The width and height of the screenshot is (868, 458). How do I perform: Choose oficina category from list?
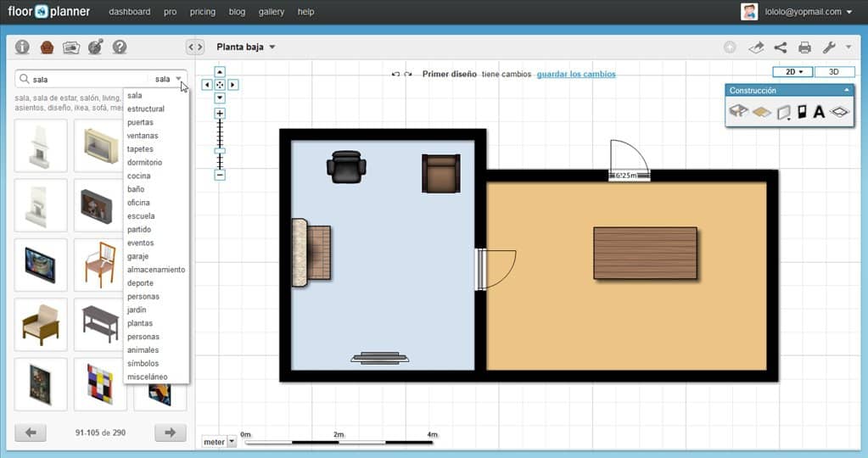pyautogui.click(x=139, y=203)
